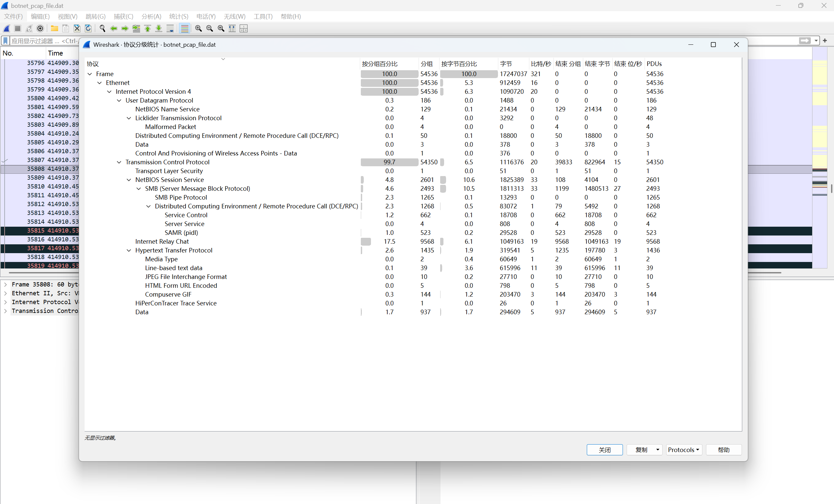The height and width of the screenshot is (504, 834).
Task: Click the 帮助 button in dialog
Action: 723,450
